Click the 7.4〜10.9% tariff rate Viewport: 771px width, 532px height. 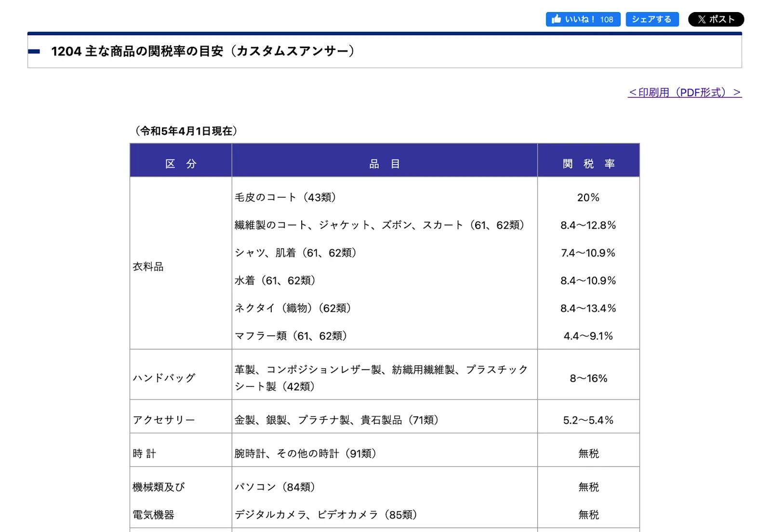pyautogui.click(x=588, y=253)
